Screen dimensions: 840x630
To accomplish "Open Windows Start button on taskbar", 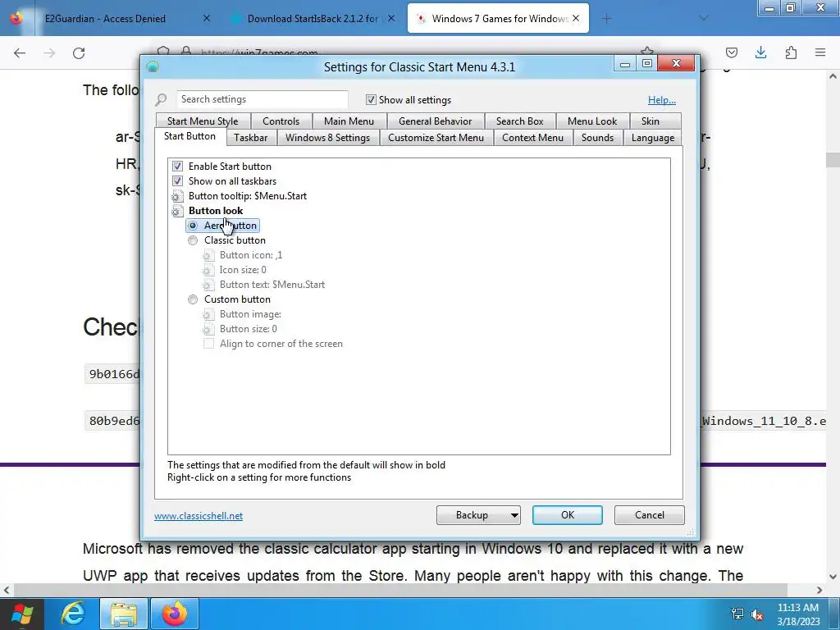I will pyautogui.click(x=21, y=614).
